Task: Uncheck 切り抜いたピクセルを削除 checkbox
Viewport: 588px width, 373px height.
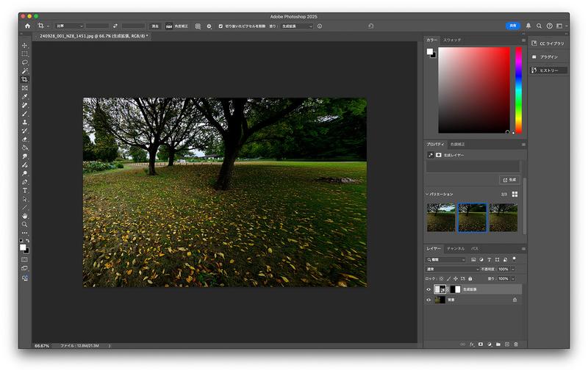Action: [x=220, y=26]
